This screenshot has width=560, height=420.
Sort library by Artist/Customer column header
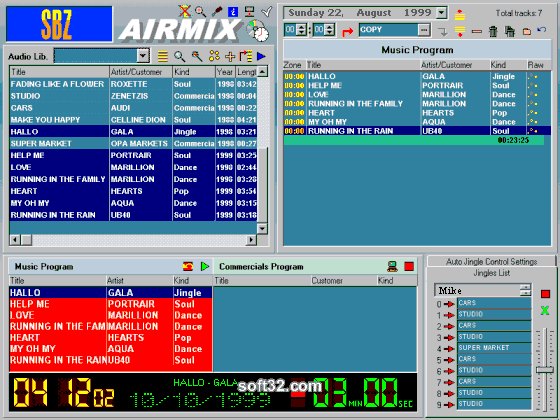(141, 72)
